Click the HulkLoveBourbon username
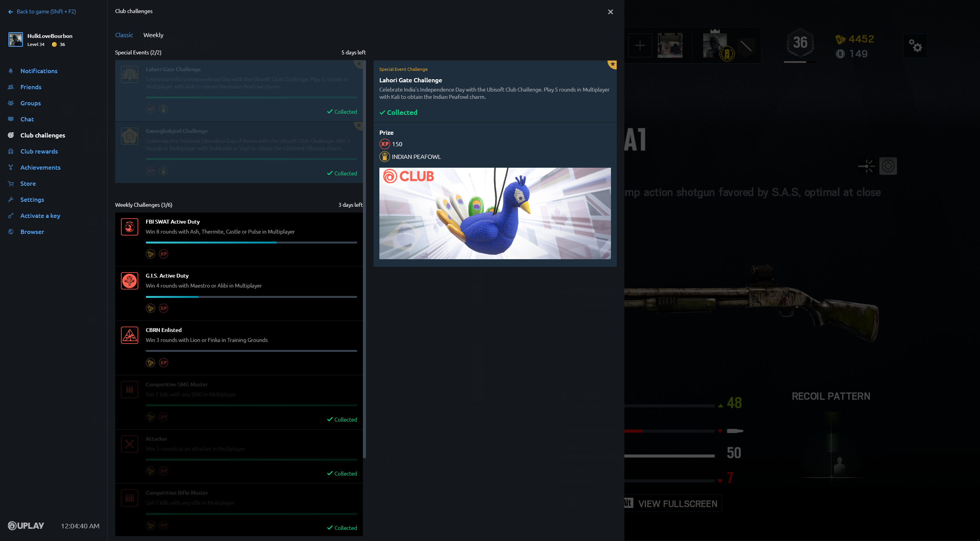980x541 pixels. point(50,36)
